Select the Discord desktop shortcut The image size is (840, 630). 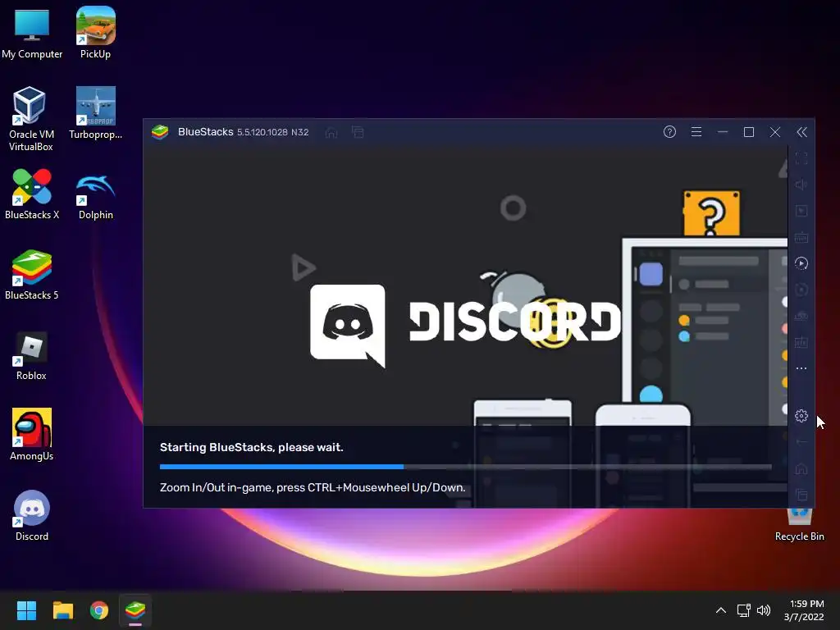(x=32, y=515)
